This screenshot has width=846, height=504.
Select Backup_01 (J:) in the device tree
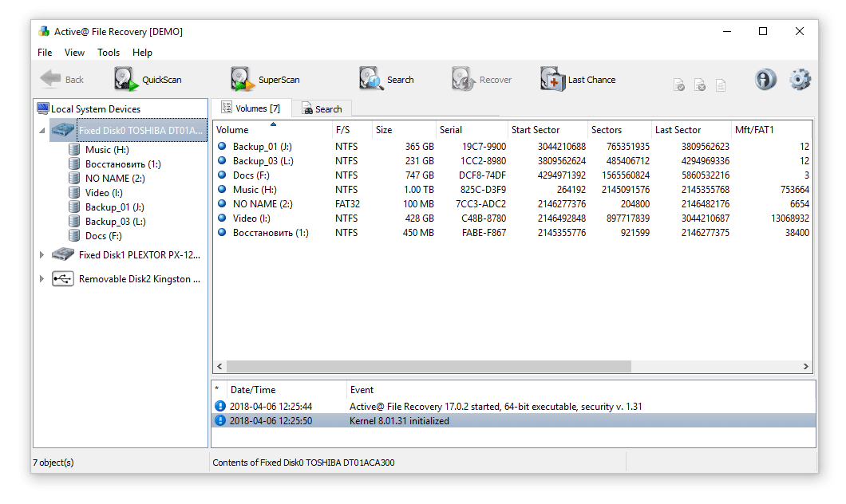(x=114, y=207)
